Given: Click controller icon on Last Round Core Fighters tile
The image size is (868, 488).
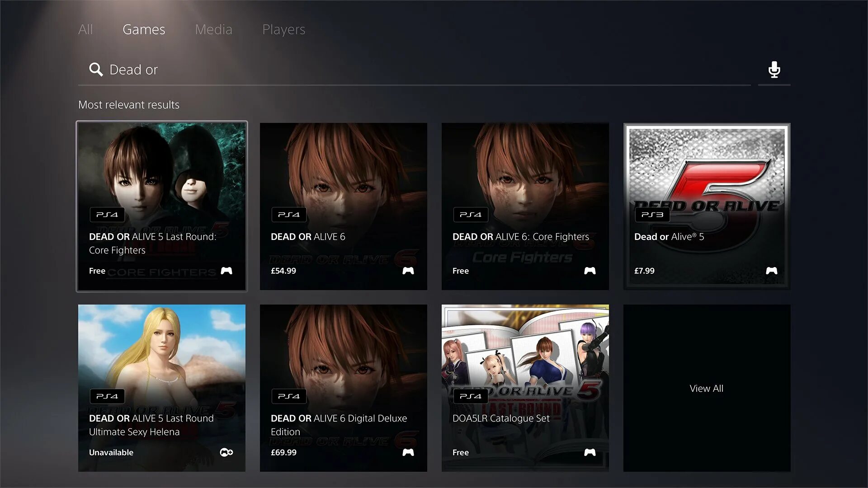Looking at the screenshot, I should 226,271.
